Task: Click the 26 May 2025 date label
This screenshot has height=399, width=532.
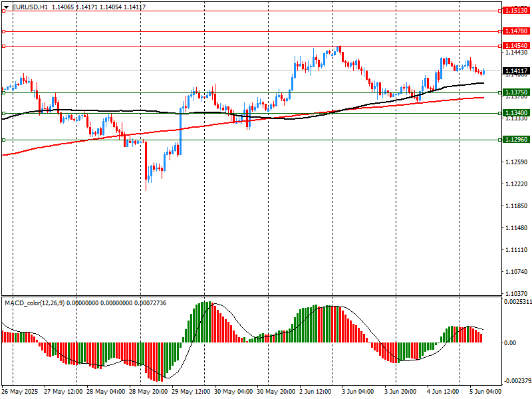Action: click(x=21, y=392)
